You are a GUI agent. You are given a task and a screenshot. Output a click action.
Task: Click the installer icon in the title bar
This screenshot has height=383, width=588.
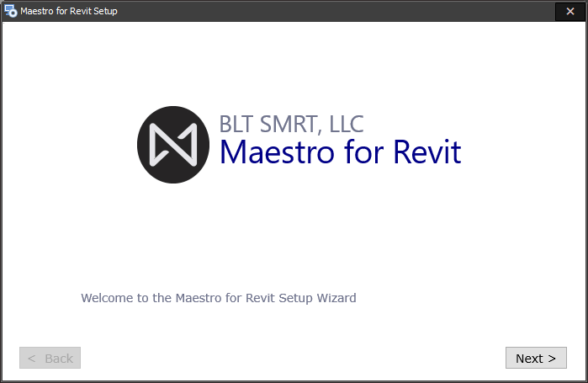click(11, 11)
